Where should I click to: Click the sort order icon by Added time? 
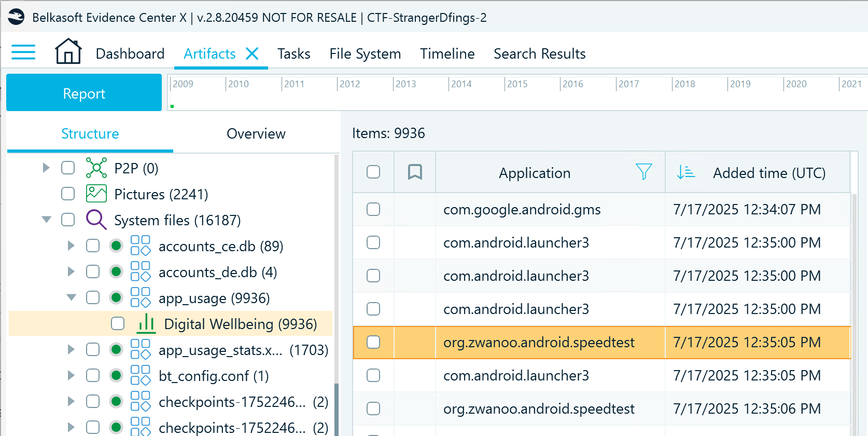(x=685, y=172)
